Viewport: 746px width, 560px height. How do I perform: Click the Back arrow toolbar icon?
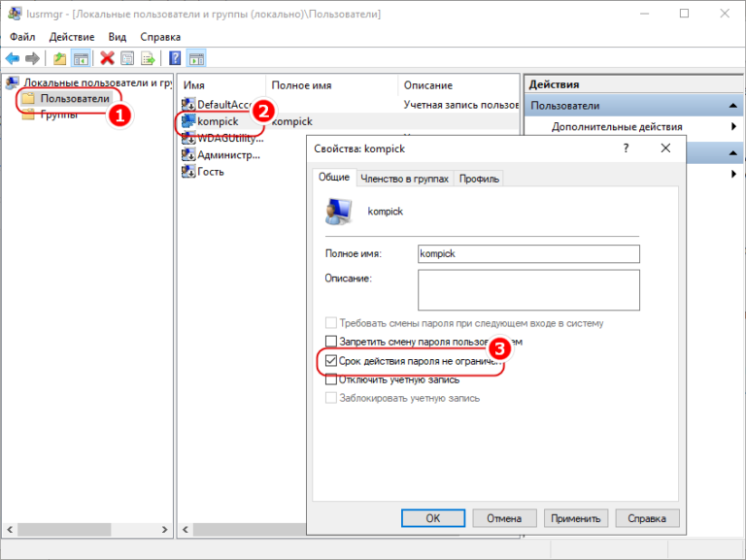pyautogui.click(x=13, y=58)
